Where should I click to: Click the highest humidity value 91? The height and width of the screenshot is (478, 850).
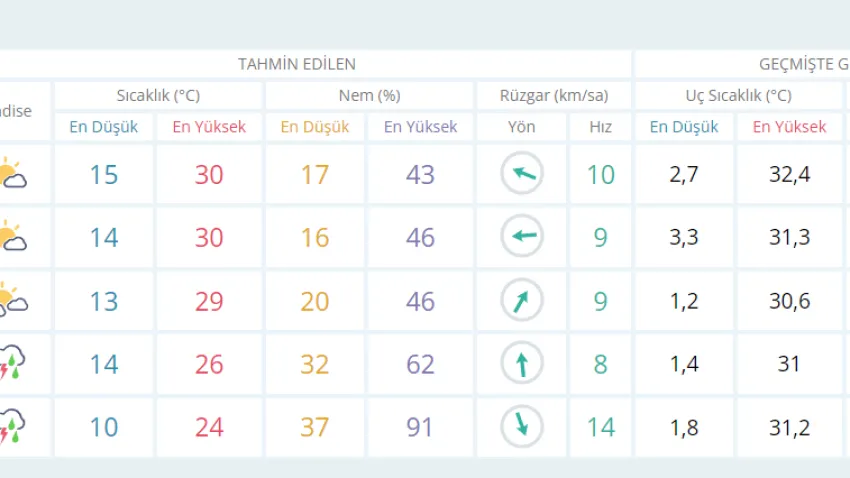coord(421,427)
